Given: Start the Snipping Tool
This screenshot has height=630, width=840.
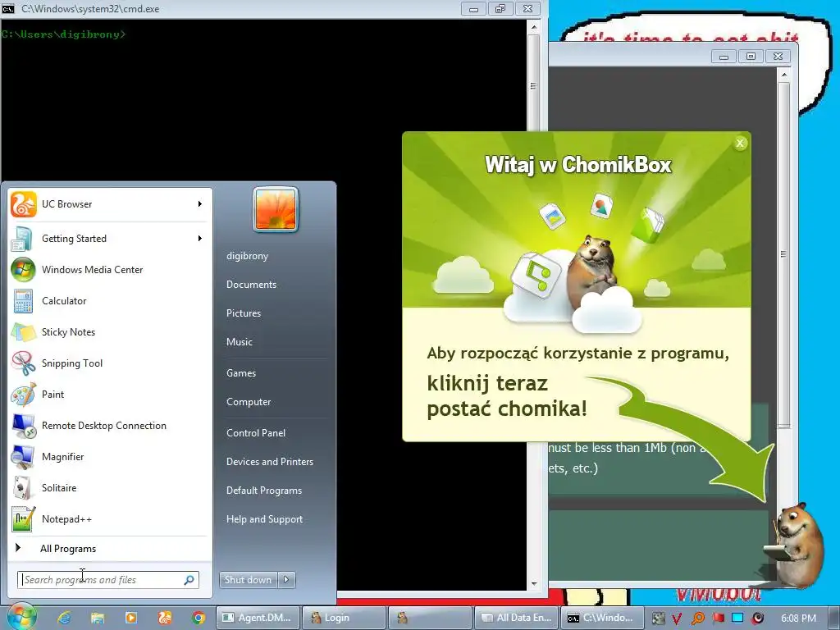Looking at the screenshot, I should [x=109, y=363].
